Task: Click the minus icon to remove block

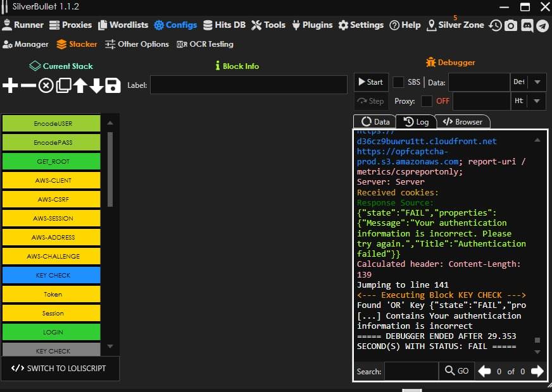Action: click(28, 86)
